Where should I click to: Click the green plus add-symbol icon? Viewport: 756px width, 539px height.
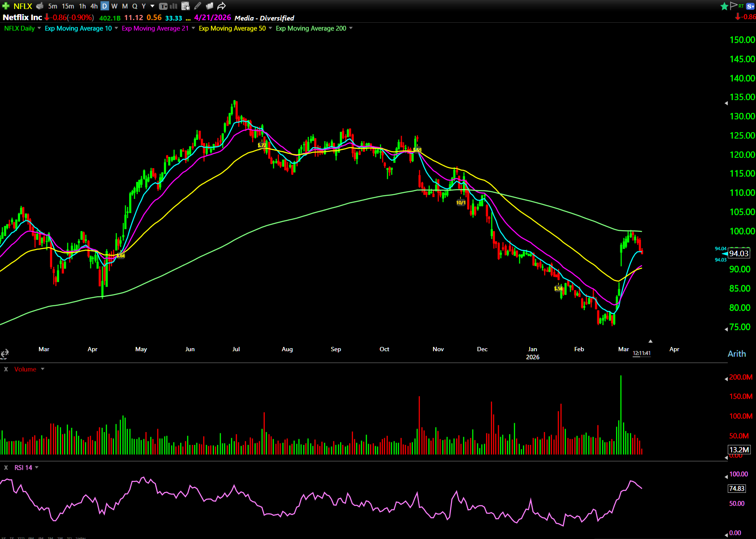pos(6,6)
